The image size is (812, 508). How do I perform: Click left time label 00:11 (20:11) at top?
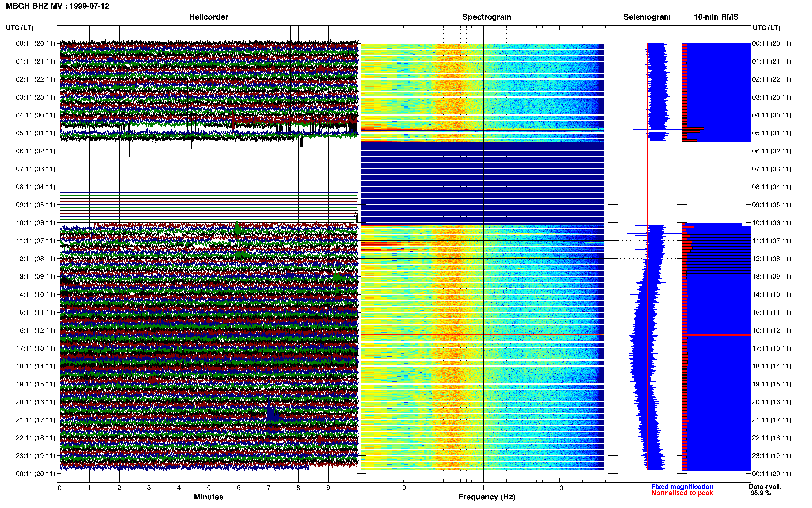point(36,43)
